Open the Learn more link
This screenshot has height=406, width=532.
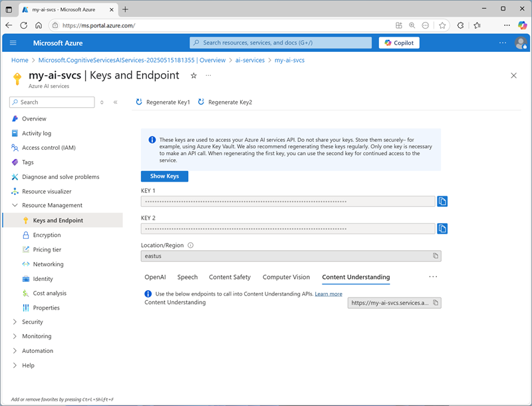(x=329, y=294)
